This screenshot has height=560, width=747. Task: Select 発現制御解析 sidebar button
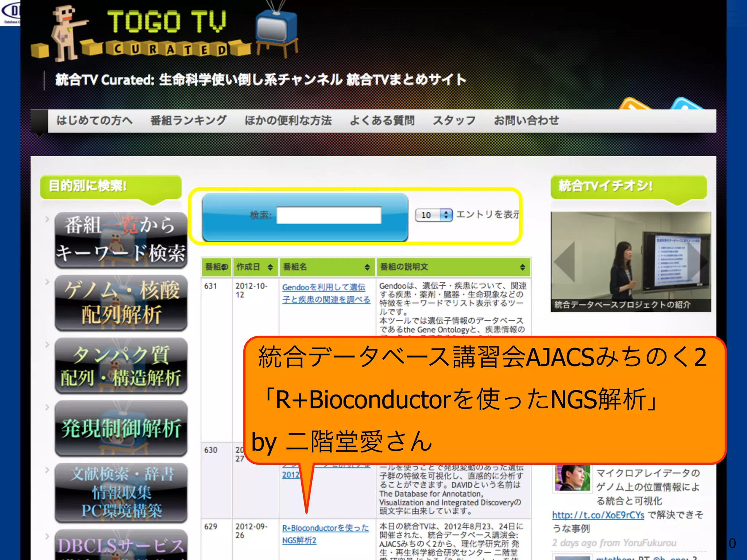[121, 428]
